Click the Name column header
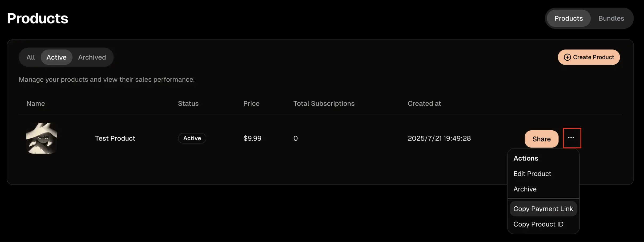This screenshot has height=242, width=644. tap(36, 103)
